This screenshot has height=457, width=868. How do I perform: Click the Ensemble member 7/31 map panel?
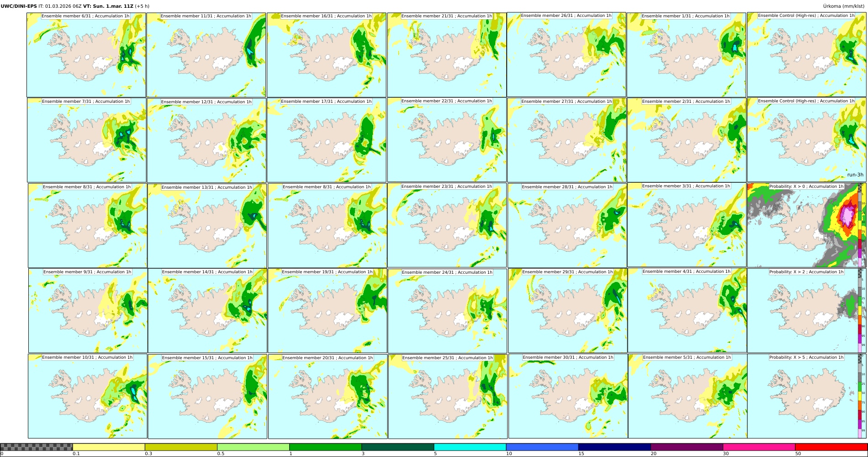click(x=87, y=140)
